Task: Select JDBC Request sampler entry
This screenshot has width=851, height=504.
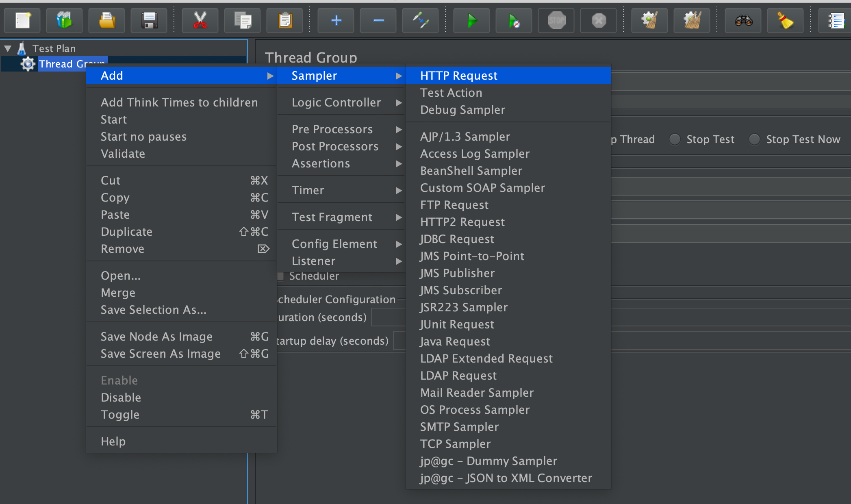Action: click(457, 239)
